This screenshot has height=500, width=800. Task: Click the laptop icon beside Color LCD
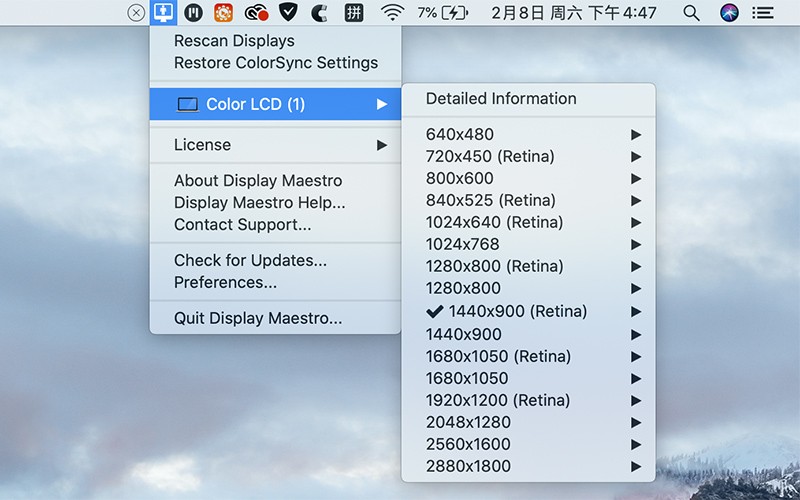pos(187,105)
